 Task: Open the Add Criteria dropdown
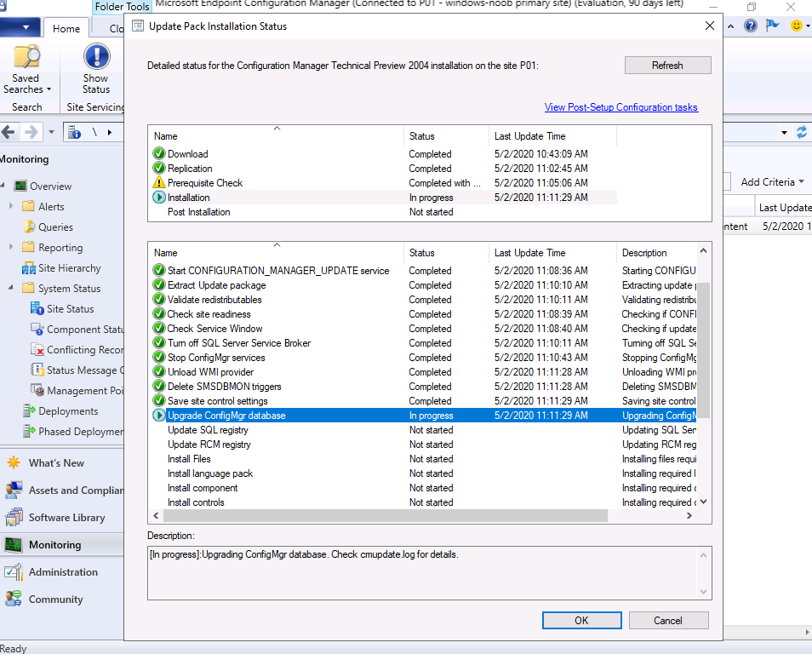tap(772, 182)
